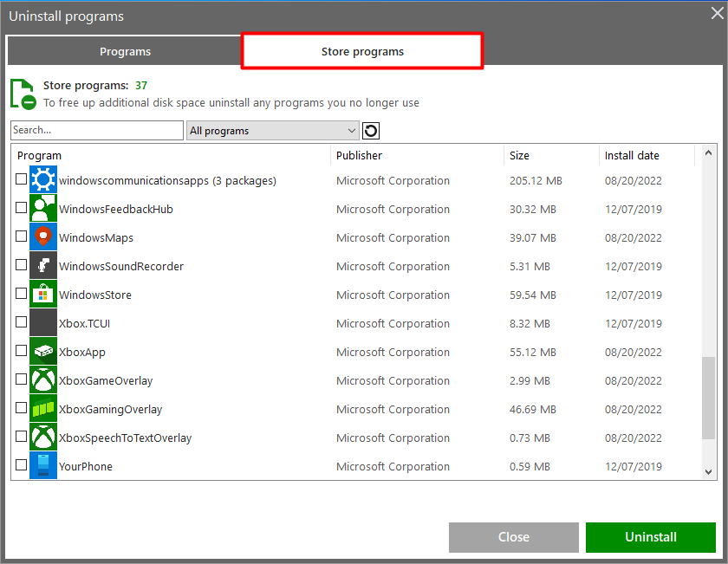Select the Xbox.TCUI program name

pyautogui.click(x=85, y=323)
